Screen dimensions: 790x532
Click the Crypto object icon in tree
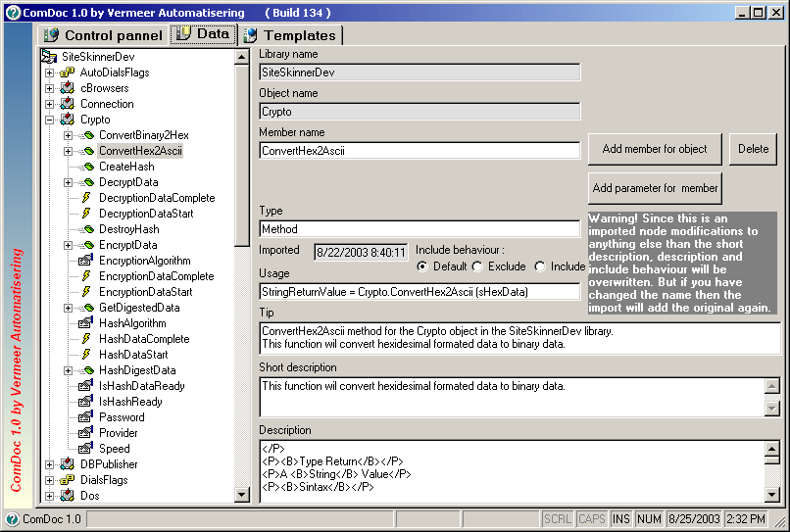point(67,120)
